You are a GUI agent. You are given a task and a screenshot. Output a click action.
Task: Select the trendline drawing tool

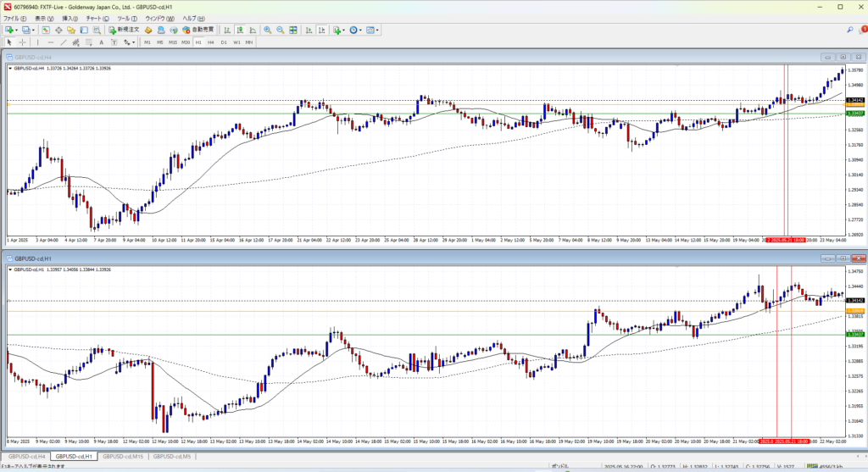pyautogui.click(x=64, y=42)
